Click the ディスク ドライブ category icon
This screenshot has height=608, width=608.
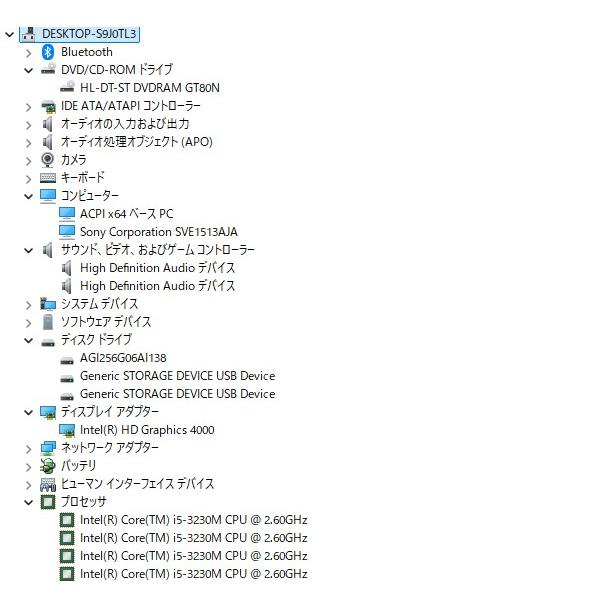(x=48, y=343)
